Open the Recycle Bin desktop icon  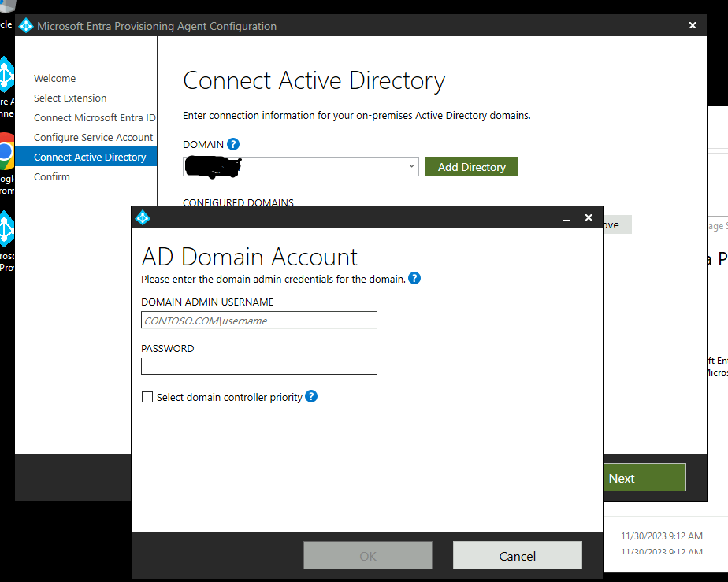(x=6, y=8)
